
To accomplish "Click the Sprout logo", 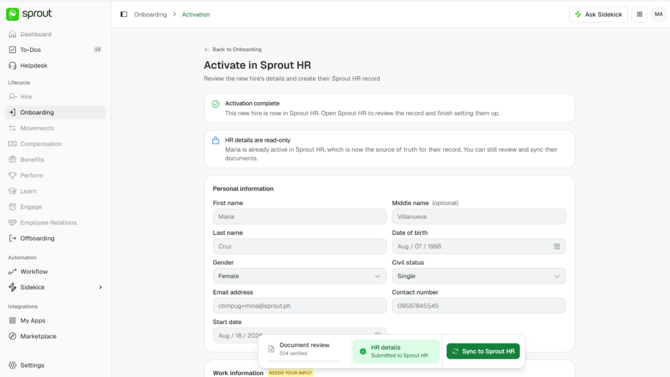I will [x=29, y=14].
